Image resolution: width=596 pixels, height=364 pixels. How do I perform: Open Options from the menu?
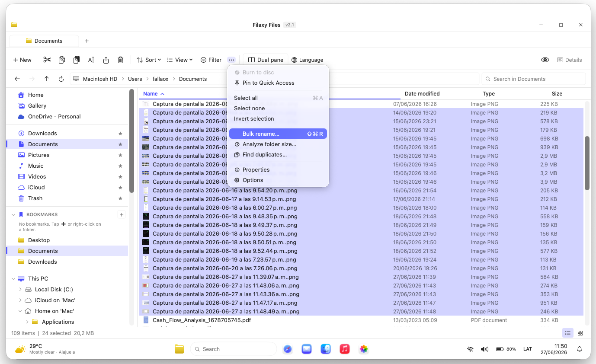[x=278, y=180]
